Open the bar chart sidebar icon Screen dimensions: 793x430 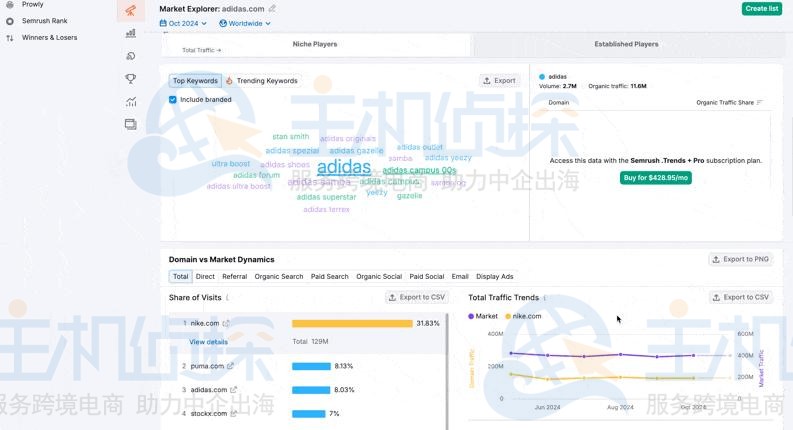[130, 33]
